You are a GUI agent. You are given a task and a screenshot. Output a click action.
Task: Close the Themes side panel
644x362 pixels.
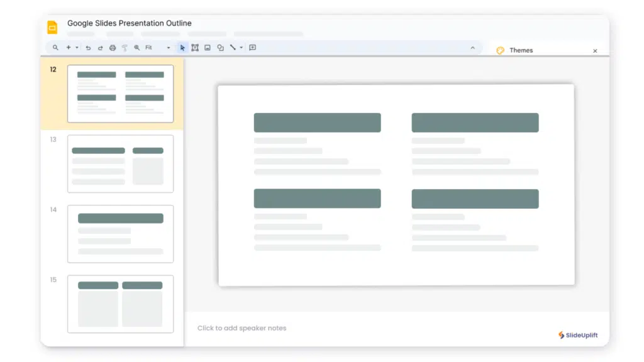pyautogui.click(x=595, y=51)
